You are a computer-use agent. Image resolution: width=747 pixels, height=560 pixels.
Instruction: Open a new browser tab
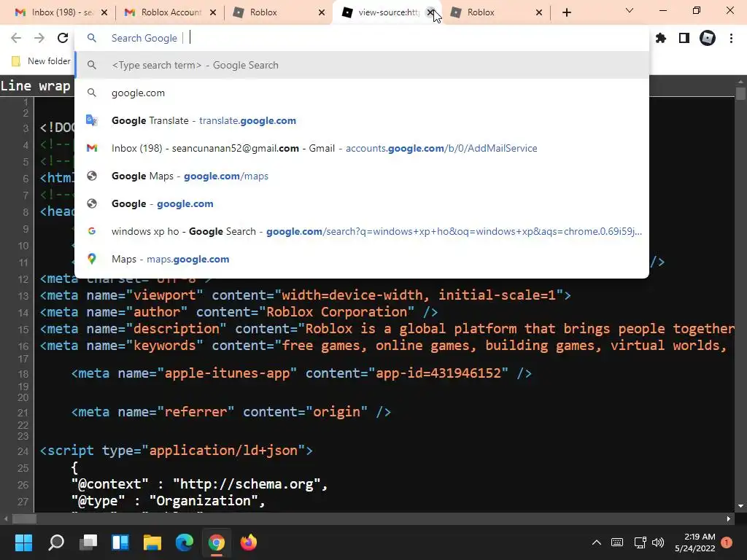(566, 12)
